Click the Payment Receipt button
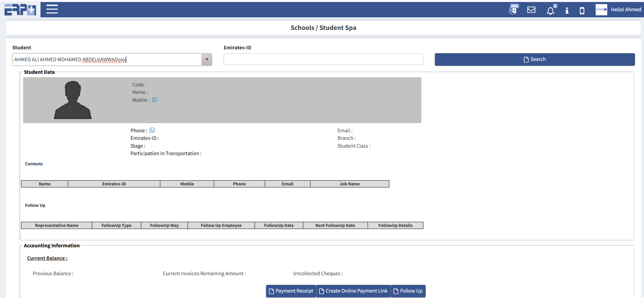Screen dimensions: 644x298 (x=291, y=291)
